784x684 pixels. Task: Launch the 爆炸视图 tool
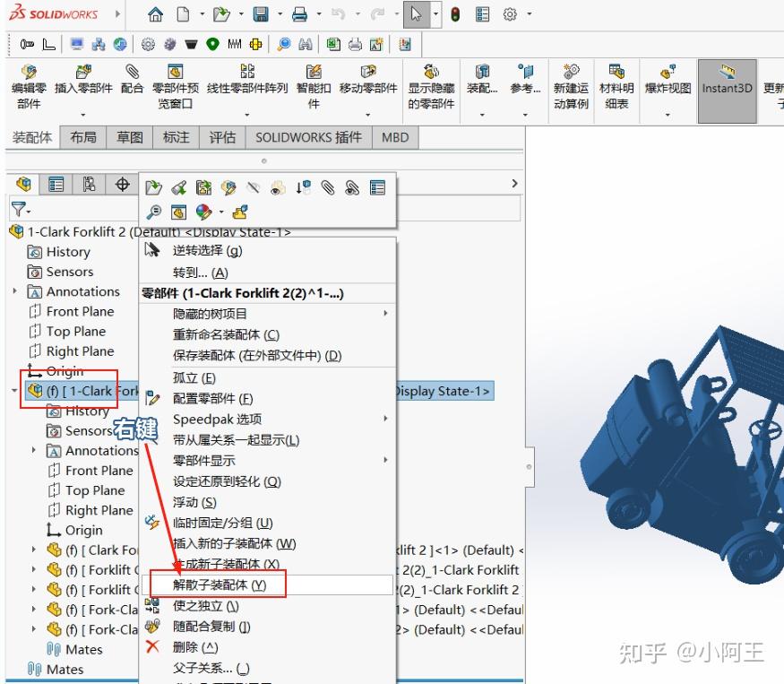click(x=667, y=81)
